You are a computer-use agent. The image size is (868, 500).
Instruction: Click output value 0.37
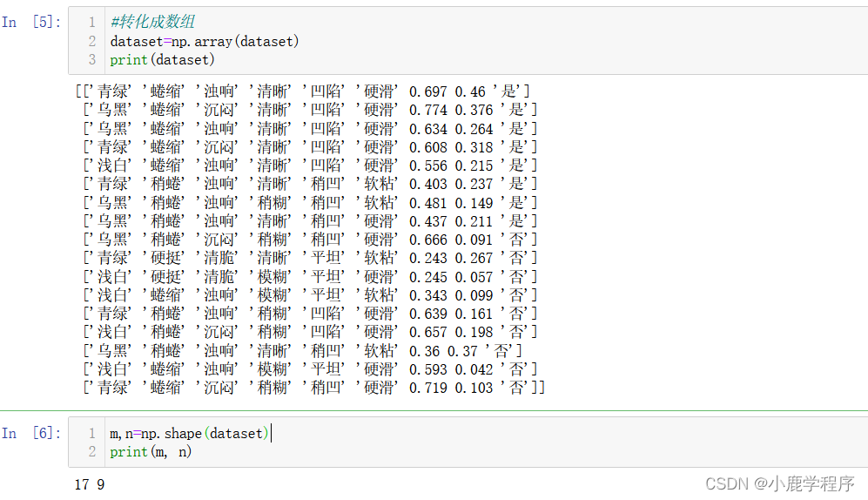click(462, 351)
